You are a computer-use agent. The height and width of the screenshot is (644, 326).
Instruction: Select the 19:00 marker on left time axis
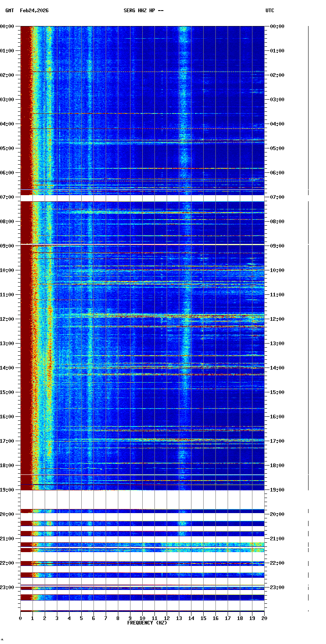[x=7, y=490]
